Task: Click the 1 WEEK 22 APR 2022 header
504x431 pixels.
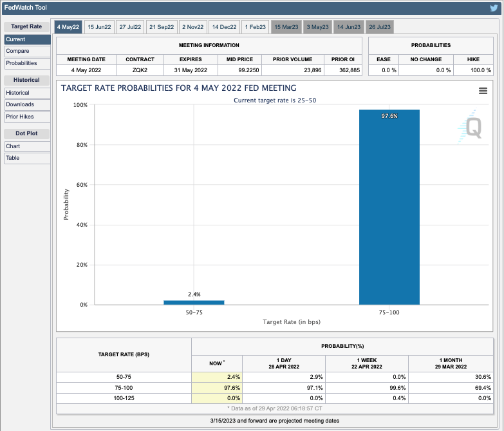Action: point(367,363)
